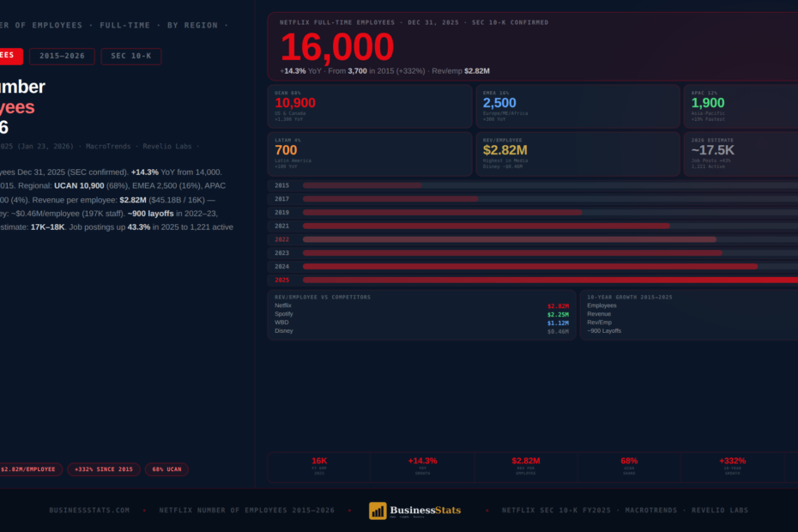798x532 pixels.
Task: Click the Revelio Labs source in left panel
Action: pos(167,147)
